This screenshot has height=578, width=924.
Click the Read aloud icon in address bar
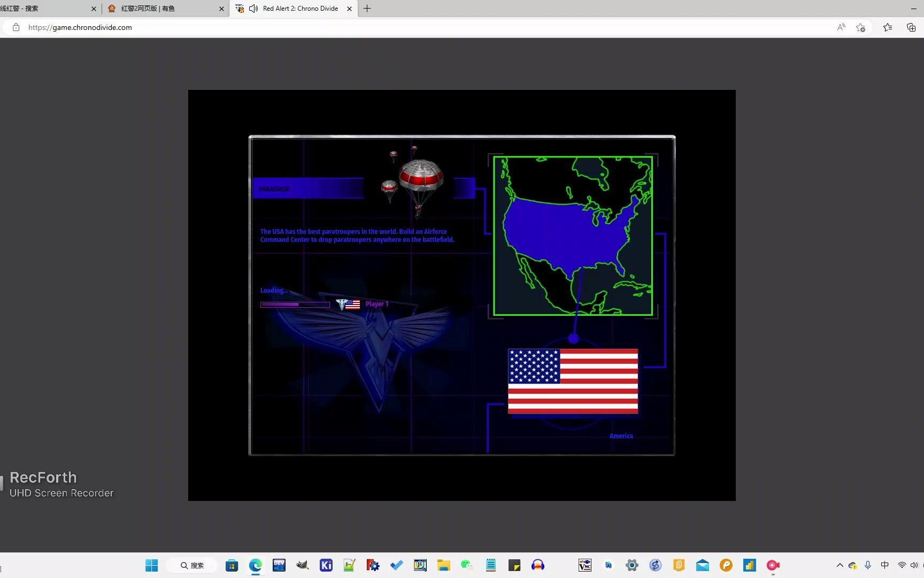coord(841,27)
